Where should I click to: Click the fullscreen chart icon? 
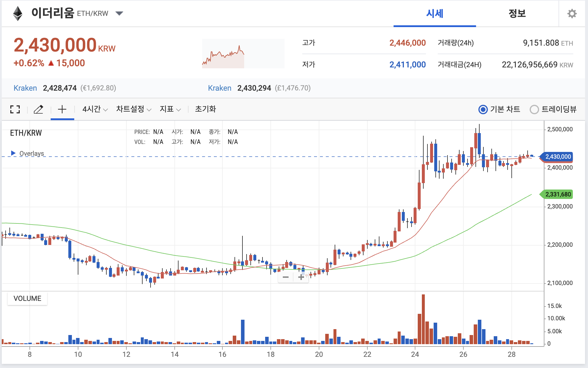click(x=15, y=110)
